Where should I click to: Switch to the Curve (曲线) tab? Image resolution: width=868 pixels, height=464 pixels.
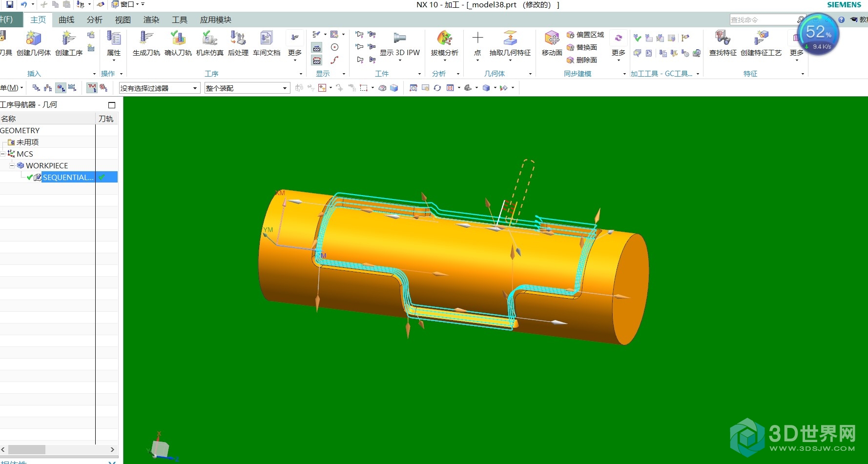66,20
